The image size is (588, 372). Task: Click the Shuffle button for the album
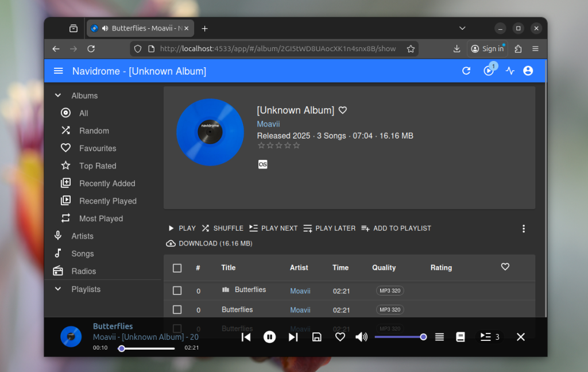click(222, 228)
